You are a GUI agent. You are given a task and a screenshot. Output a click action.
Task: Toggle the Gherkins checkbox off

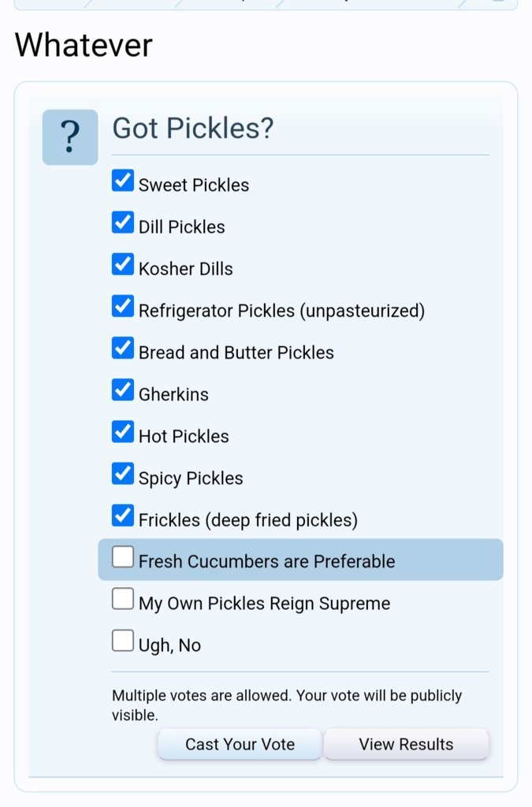[122, 389]
